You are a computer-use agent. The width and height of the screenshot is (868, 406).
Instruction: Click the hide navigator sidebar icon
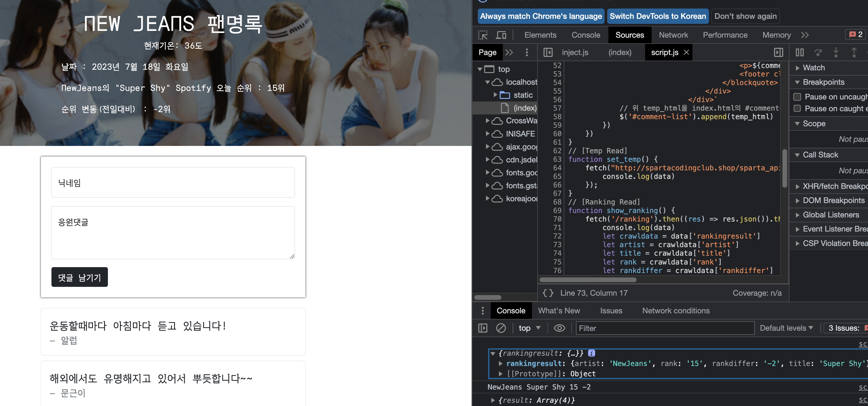coord(548,52)
